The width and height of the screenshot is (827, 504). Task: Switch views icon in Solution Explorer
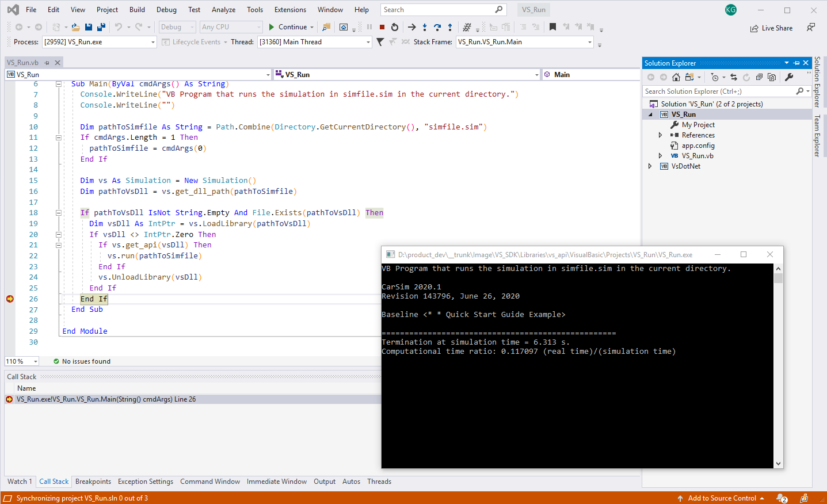tap(689, 77)
